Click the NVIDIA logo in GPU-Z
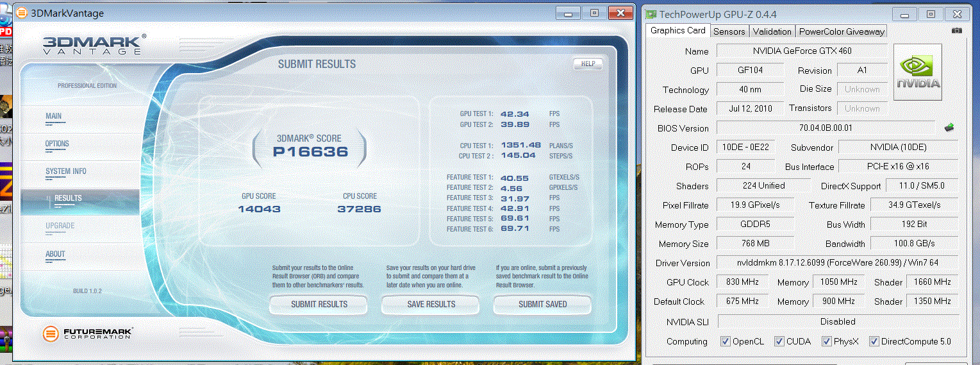Viewport: 980px width, 365px height. tap(918, 72)
